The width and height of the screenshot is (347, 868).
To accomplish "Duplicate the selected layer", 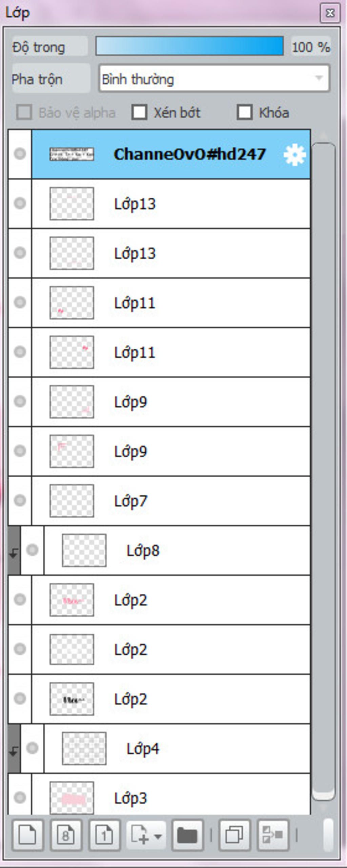I will [x=234, y=835].
